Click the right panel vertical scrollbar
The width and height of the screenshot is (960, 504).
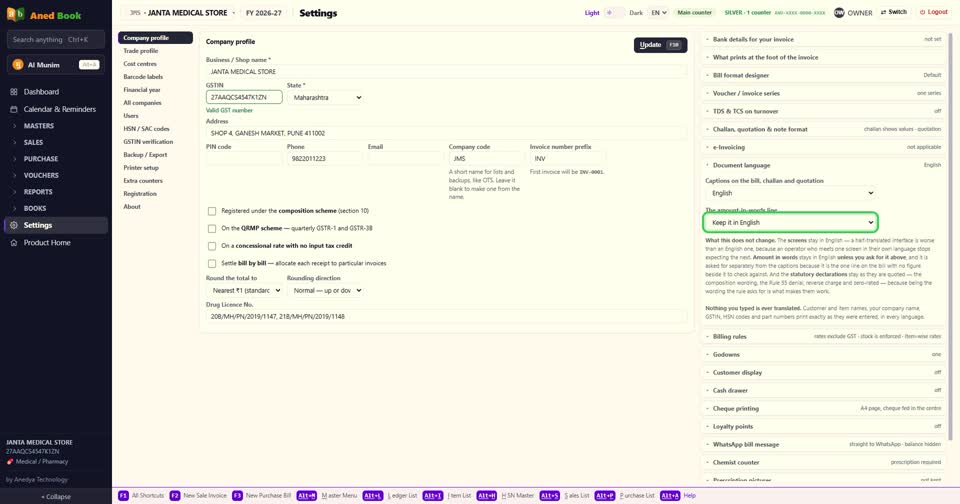(950, 236)
